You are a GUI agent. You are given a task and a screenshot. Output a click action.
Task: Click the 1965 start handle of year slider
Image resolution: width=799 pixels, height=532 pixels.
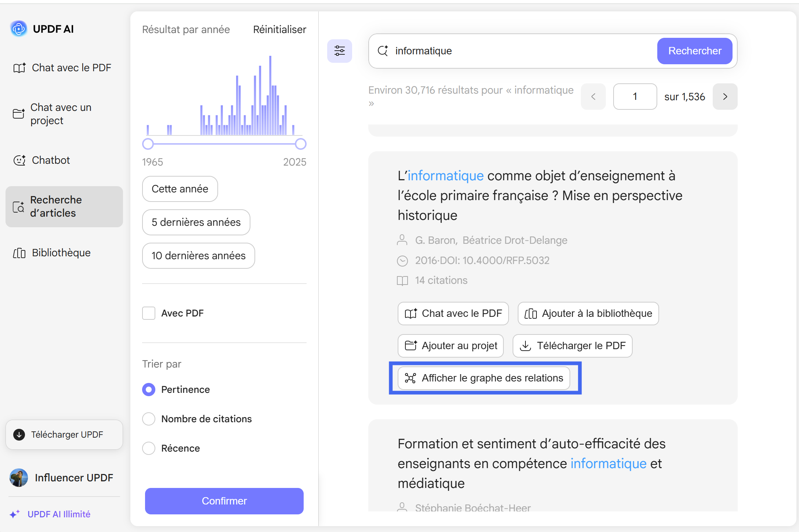click(x=148, y=144)
